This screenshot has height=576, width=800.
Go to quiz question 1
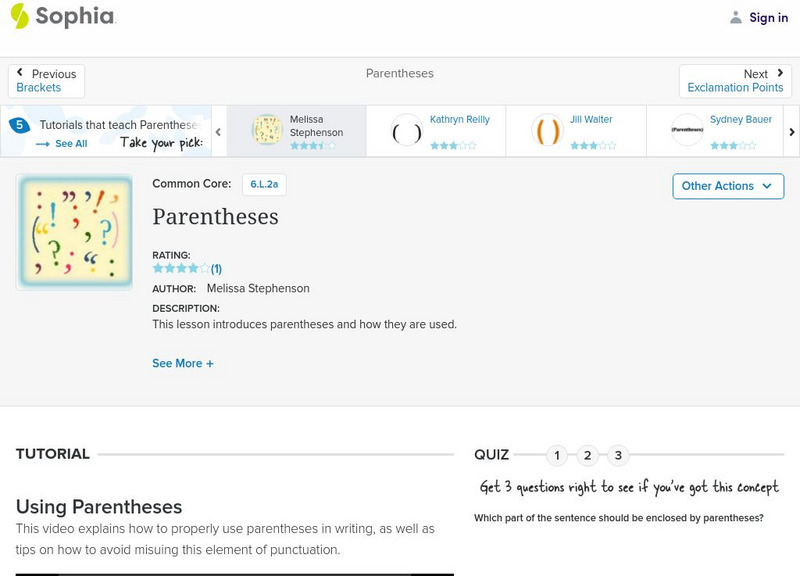[x=557, y=455]
